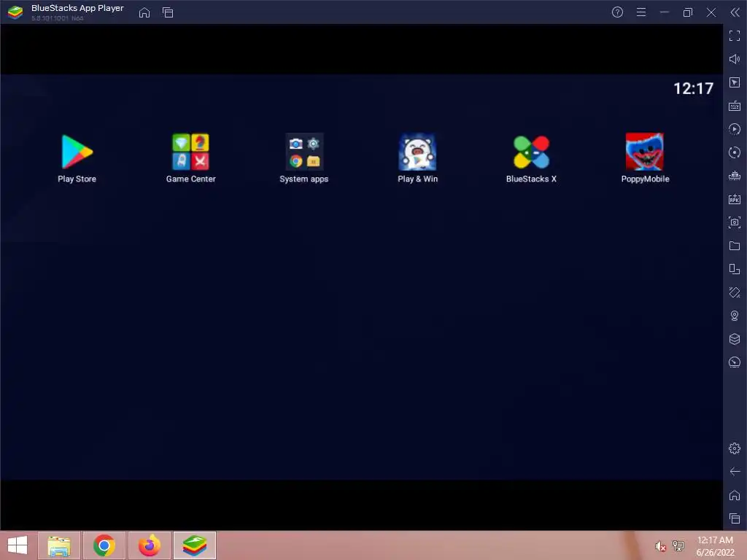747x560 pixels.
Task: Collapse the side toolbar with double chevron
Action: pos(735,12)
